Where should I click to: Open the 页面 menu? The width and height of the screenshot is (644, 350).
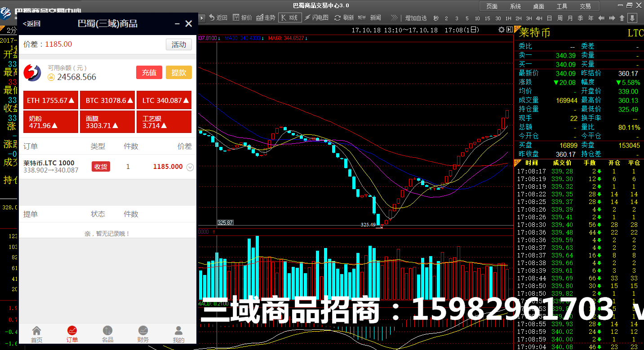tap(492, 6)
